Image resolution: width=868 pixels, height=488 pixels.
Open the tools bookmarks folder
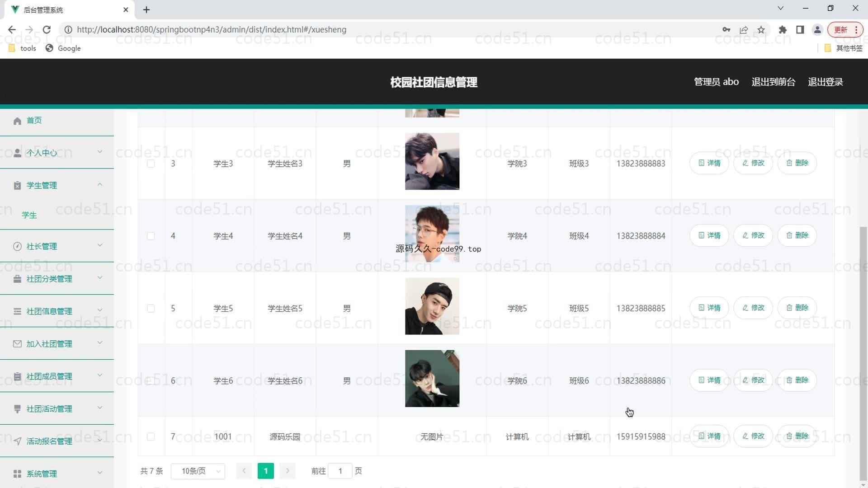pyautogui.click(x=22, y=48)
